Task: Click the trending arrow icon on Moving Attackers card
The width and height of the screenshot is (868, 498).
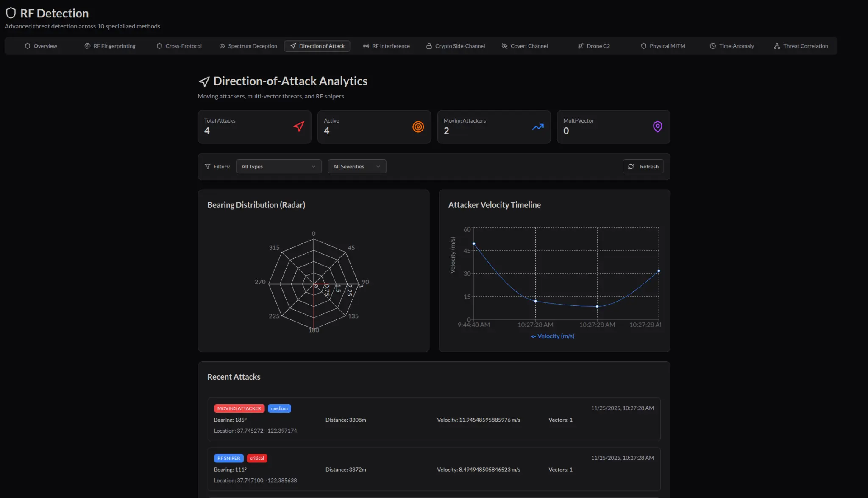Action: click(x=537, y=126)
